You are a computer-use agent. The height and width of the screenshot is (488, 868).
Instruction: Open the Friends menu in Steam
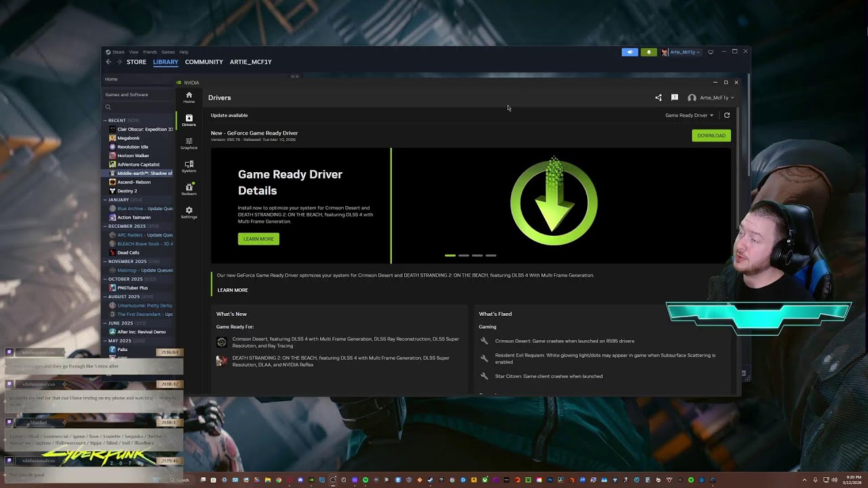coord(150,52)
